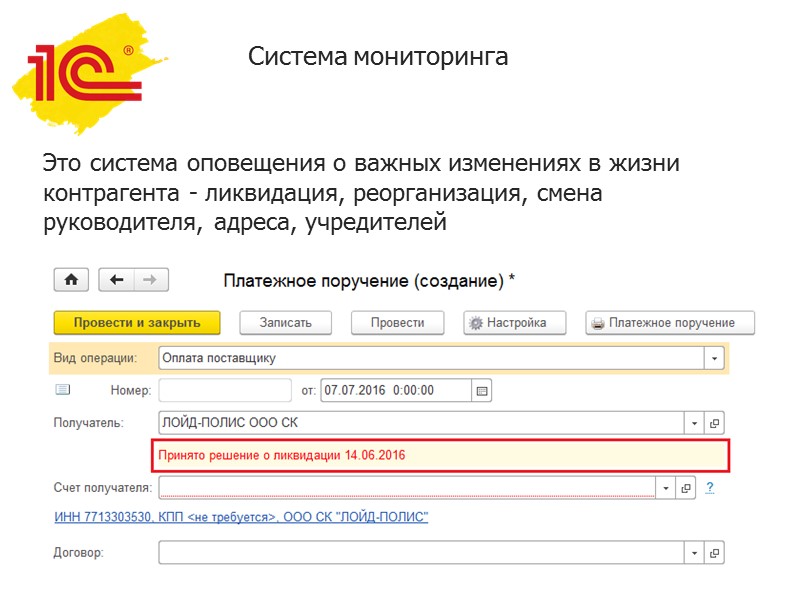Click the title Платежное поручение (создание)
This screenshot has width=800, height=600.
coord(363,281)
